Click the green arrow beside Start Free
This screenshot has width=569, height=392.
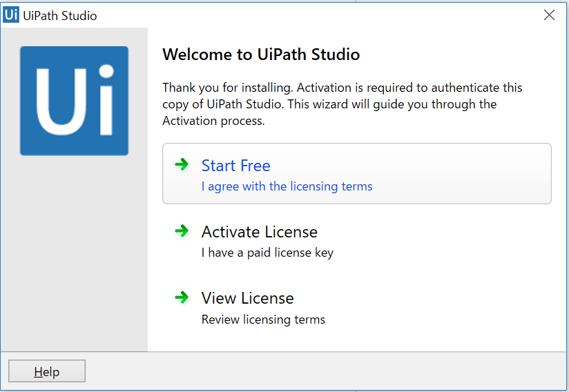tap(182, 165)
